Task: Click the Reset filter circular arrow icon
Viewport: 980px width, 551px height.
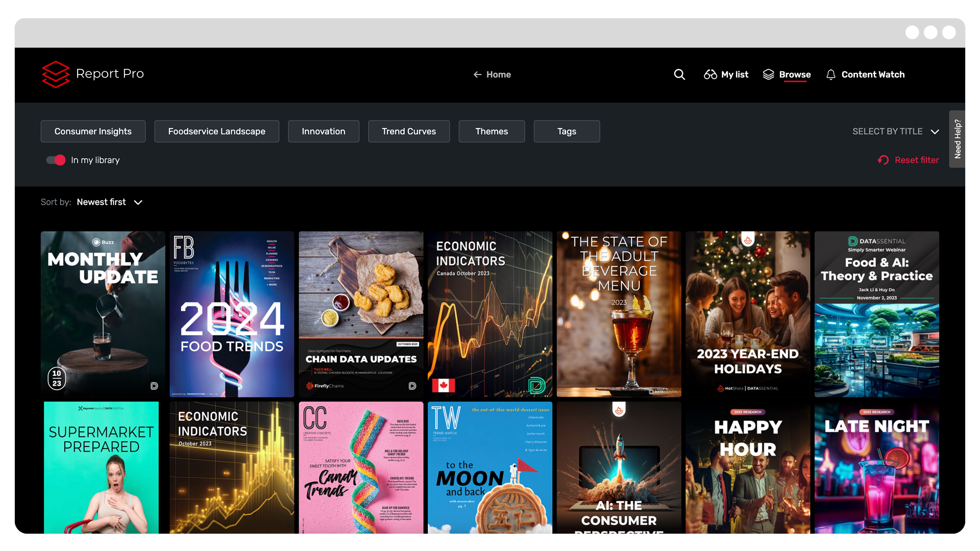Action: click(883, 160)
